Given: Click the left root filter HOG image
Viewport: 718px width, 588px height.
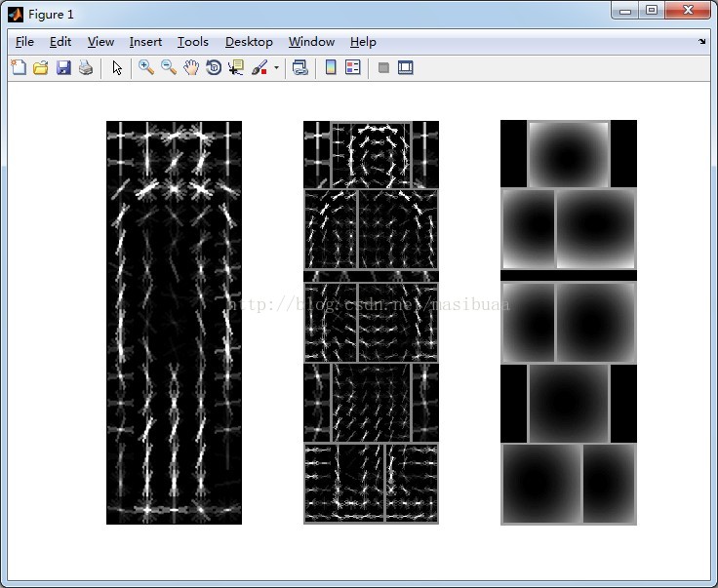Looking at the screenshot, I should [174, 323].
